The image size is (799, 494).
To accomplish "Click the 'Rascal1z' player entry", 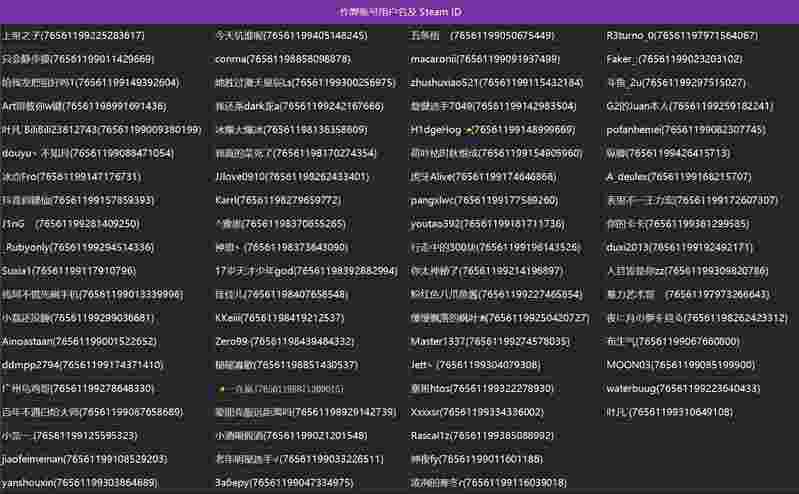I will click(482, 436).
